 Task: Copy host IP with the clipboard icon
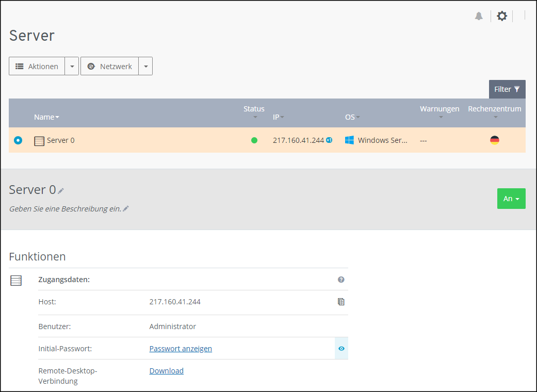(x=341, y=302)
